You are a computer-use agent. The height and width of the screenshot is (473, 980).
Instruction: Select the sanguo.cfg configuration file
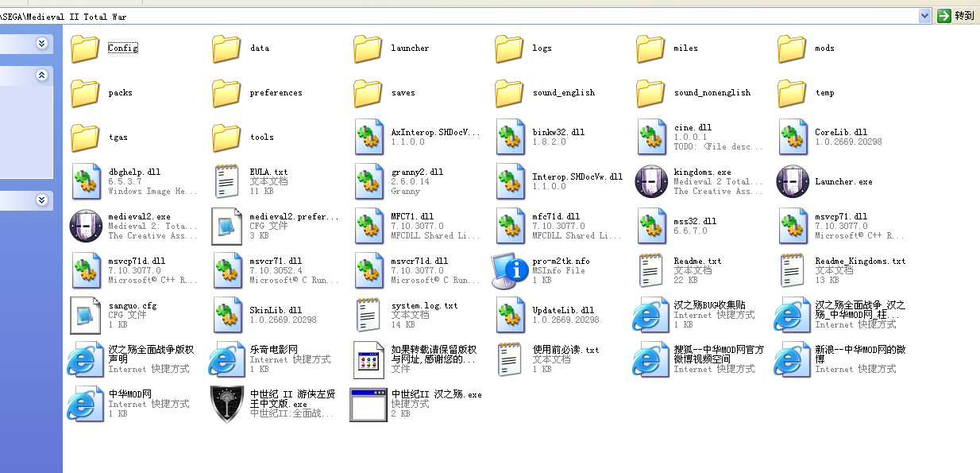click(x=86, y=315)
